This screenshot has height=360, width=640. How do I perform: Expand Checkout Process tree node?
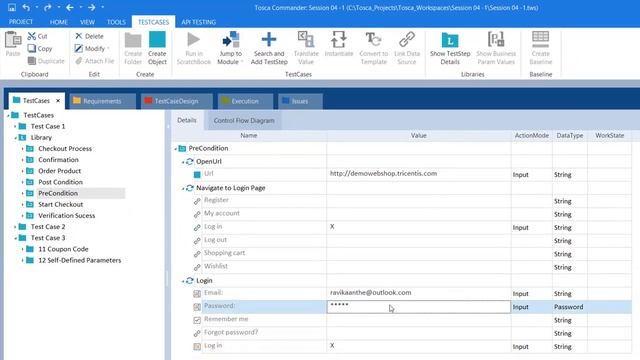pos(22,149)
